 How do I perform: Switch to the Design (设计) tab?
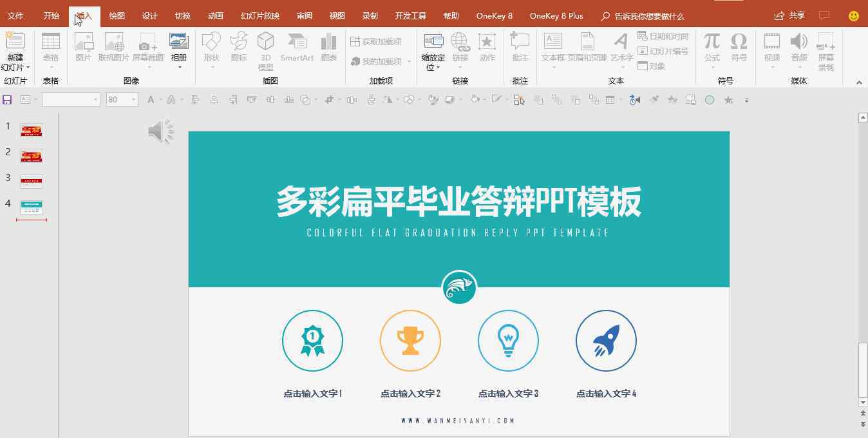[149, 16]
